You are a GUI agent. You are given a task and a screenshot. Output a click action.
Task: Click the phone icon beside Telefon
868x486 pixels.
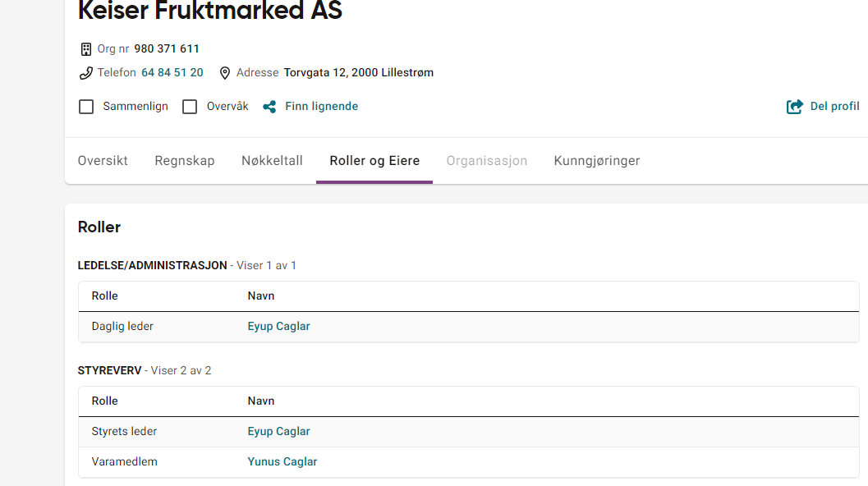(x=85, y=73)
